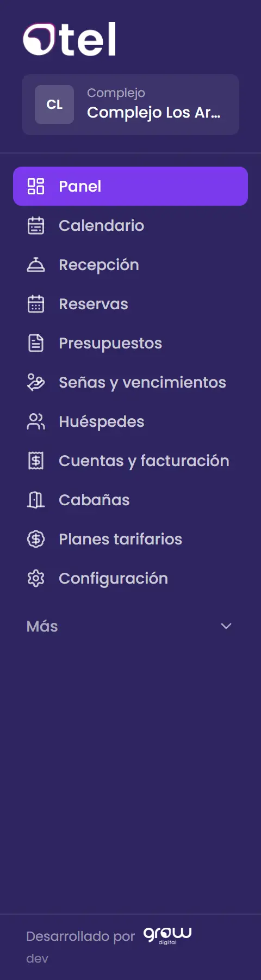Click the Panel dashboard grid icon
Screen dimensions: 261x980
[36, 186]
